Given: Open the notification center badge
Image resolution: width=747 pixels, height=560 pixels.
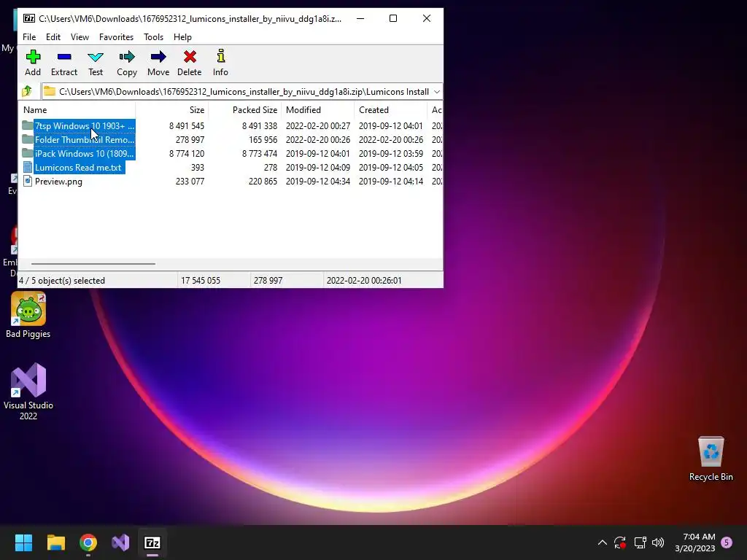Looking at the screenshot, I should (727, 542).
